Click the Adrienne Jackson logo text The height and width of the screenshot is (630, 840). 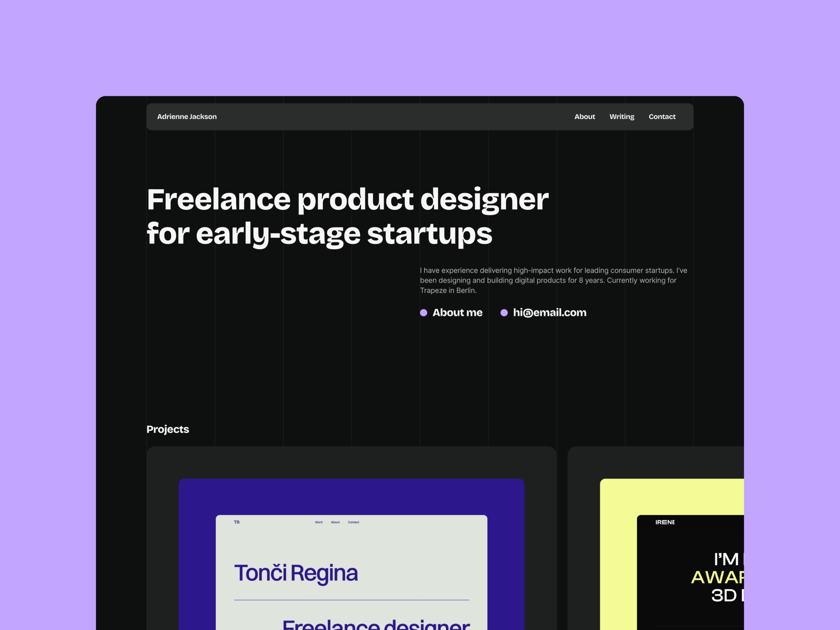(x=187, y=117)
